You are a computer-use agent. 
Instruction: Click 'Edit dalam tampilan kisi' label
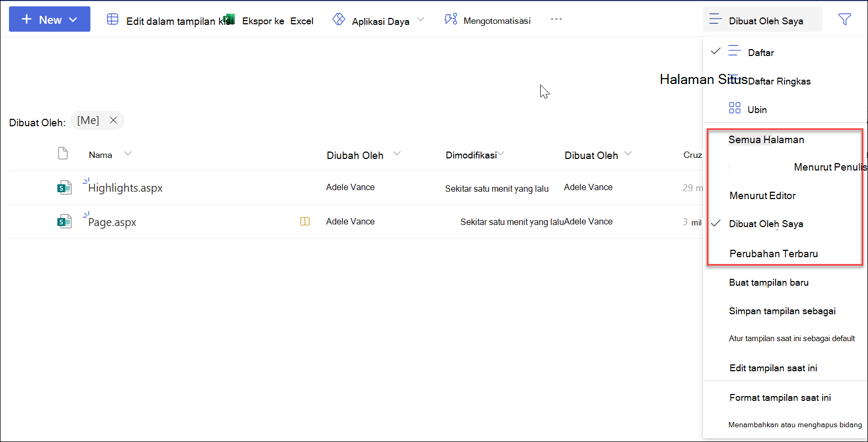point(180,21)
